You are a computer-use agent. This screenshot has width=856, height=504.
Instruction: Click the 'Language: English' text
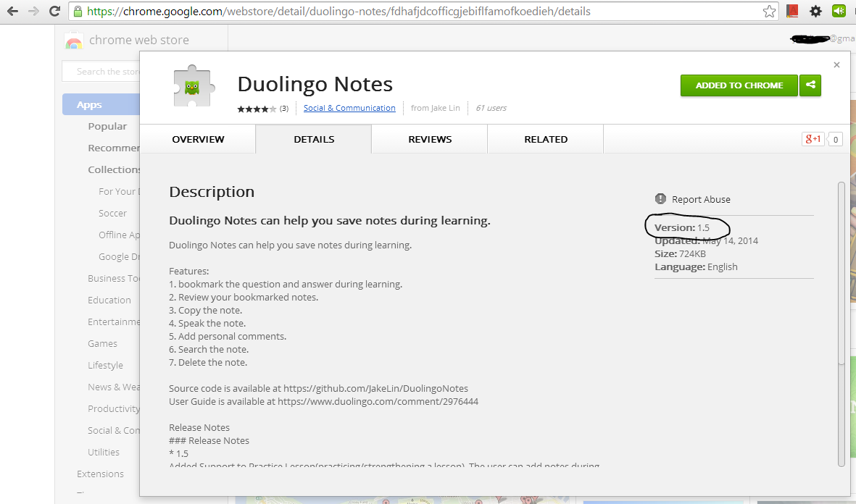pos(696,266)
